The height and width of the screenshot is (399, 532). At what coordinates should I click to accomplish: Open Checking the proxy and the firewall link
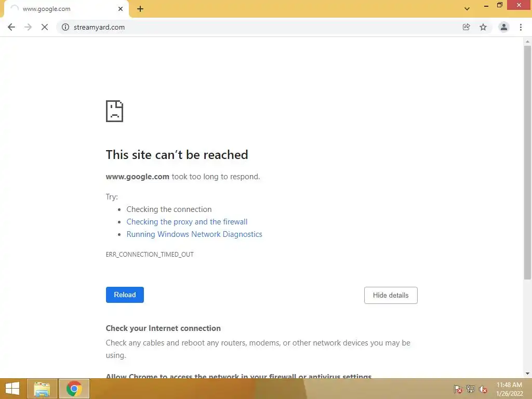tap(187, 222)
